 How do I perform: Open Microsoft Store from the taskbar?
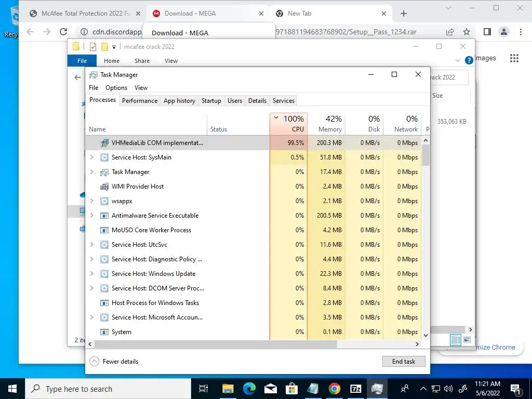point(291,389)
